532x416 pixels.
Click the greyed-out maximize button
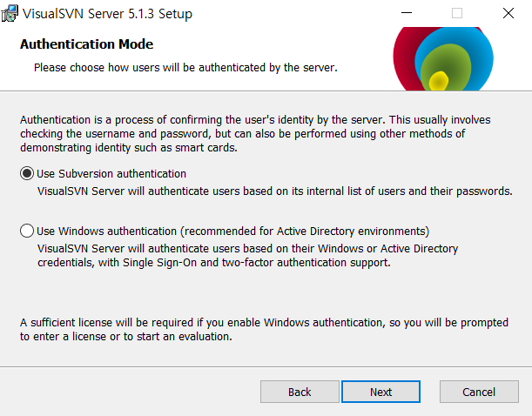(457, 14)
